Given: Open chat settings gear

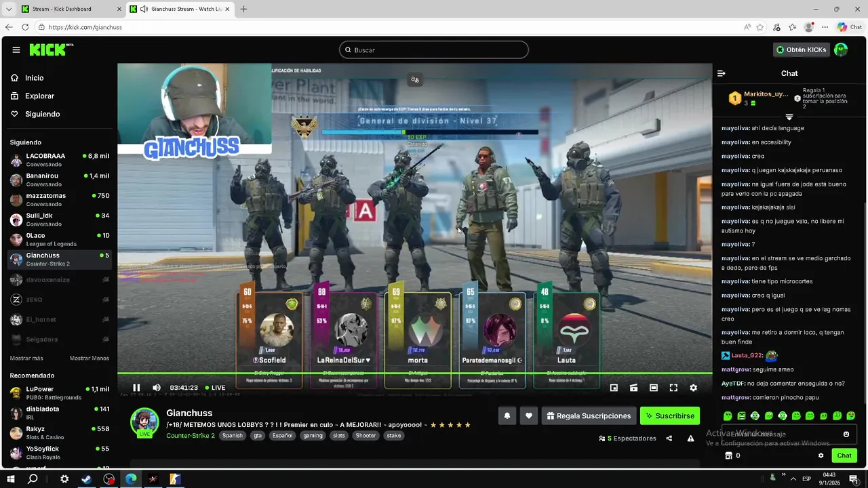Looking at the screenshot, I should tap(821, 455).
